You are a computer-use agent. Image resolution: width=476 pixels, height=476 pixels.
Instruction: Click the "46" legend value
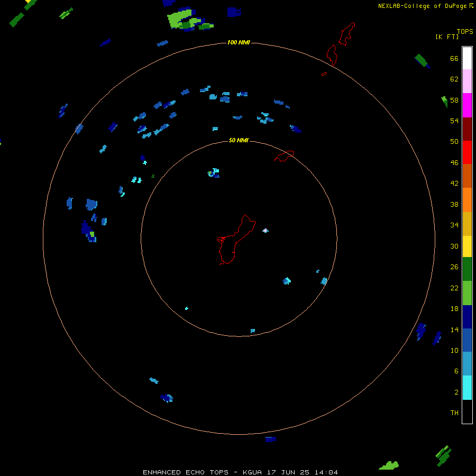454,163
